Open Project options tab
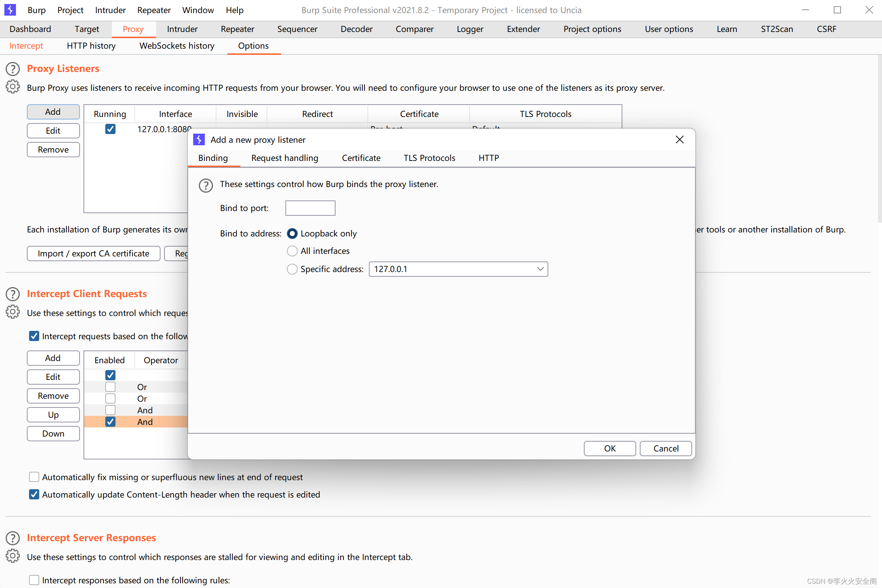This screenshot has height=588, width=882. (592, 29)
